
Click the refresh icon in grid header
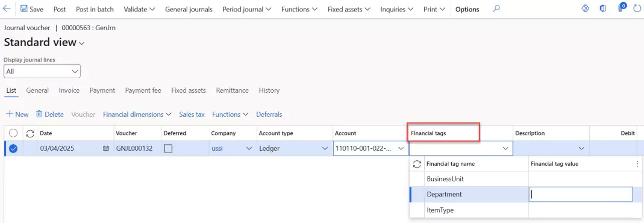(30, 133)
